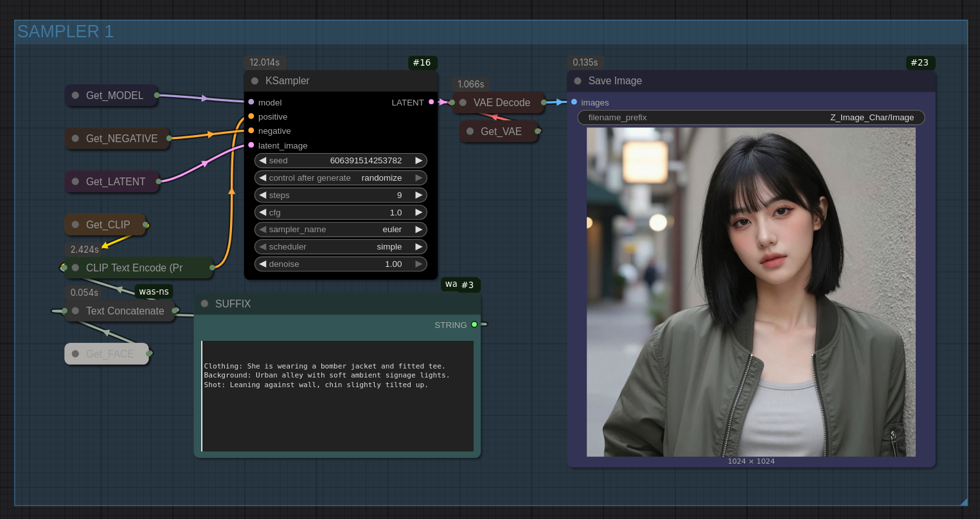The image size is (980, 519).
Task: Click the purple model input socket on KSampler
Action: pos(251,102)
